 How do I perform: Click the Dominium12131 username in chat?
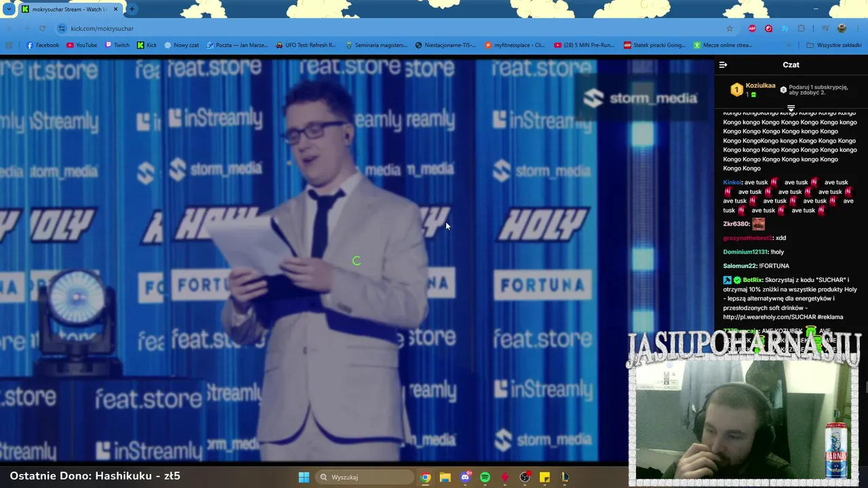point(746,252)
